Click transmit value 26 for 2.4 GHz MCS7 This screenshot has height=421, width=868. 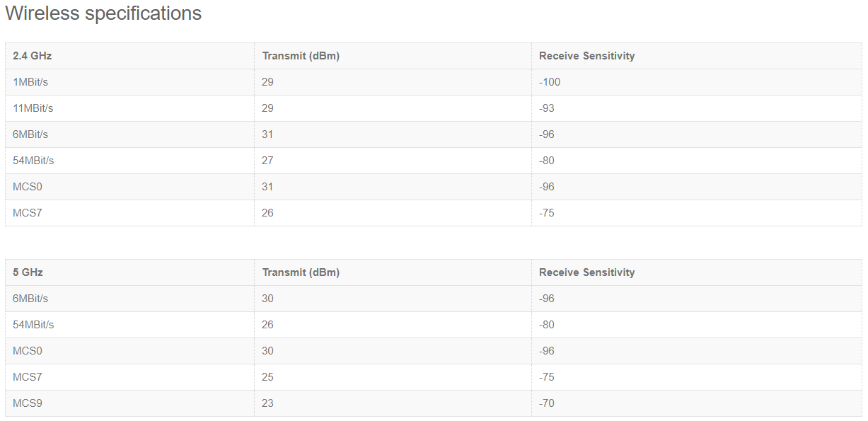(x=267, y=213)
